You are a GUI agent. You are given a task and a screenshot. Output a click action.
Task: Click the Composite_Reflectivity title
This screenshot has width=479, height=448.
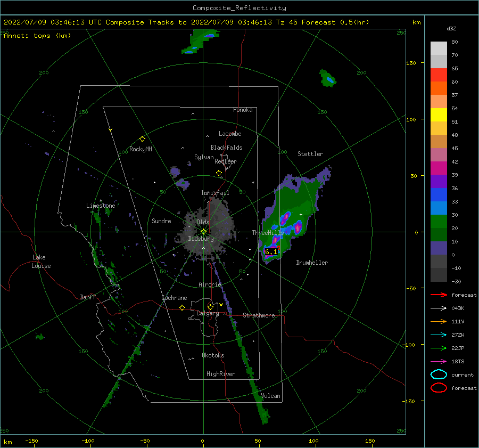coord(239,8)
